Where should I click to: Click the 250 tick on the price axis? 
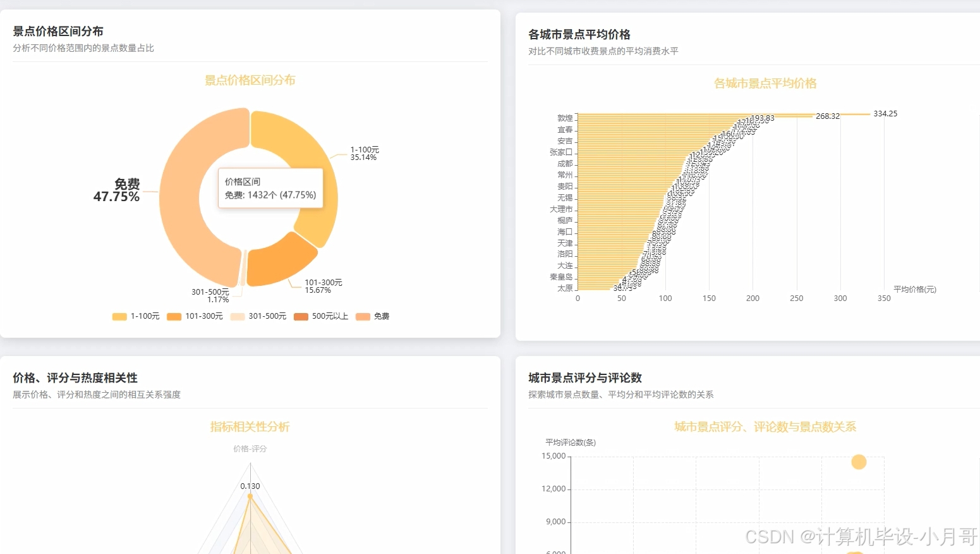[797, 299]
